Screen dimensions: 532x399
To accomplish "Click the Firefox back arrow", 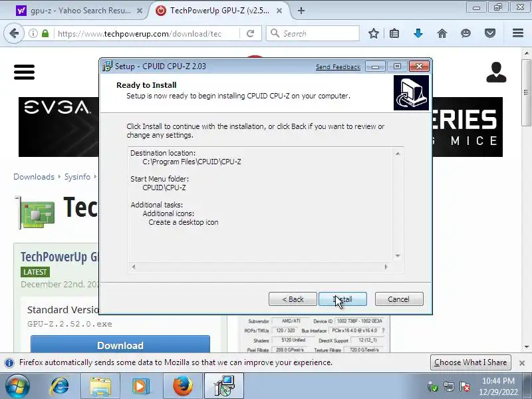I will coord(14,33).
